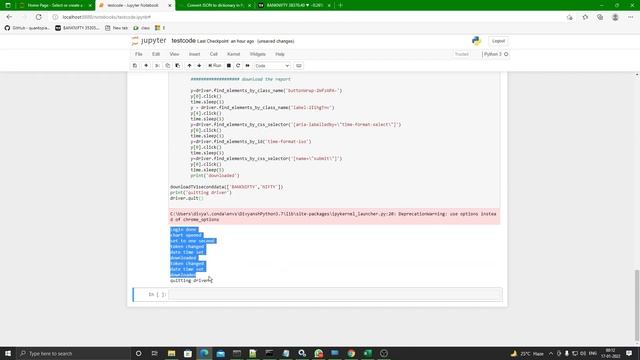Click the page vertical scrollbar thumb
This screenshot has height=360, width=640.
(x=637, y=305)
